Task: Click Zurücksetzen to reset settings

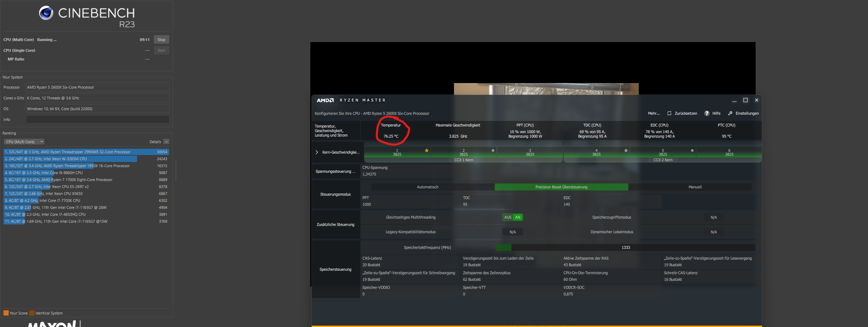Action: tap(686, 113)
